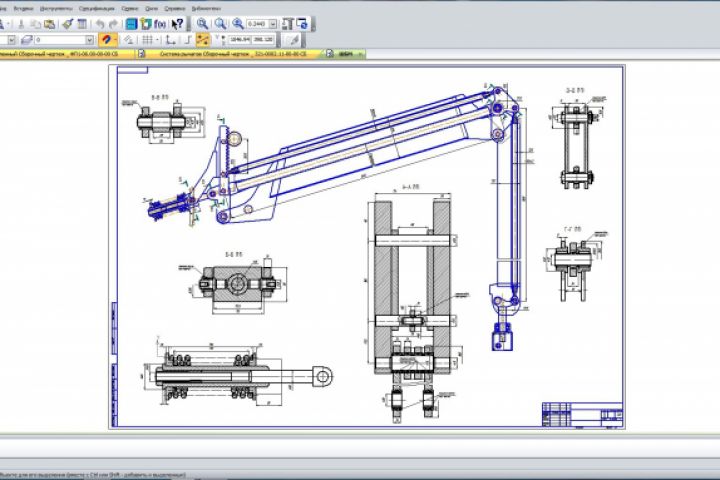Open the f(x) variables panel
Image resolution: width=720 pixels, height=480 pixels.
[x=160, y=24]
